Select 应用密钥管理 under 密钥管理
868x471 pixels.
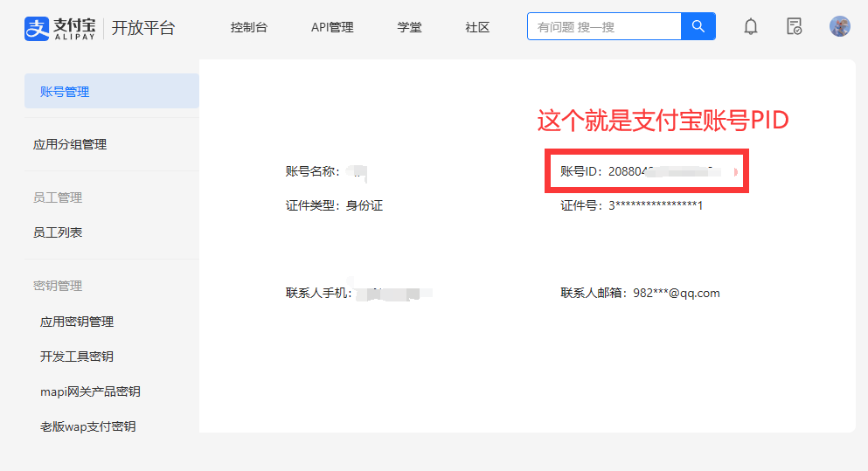77,322
